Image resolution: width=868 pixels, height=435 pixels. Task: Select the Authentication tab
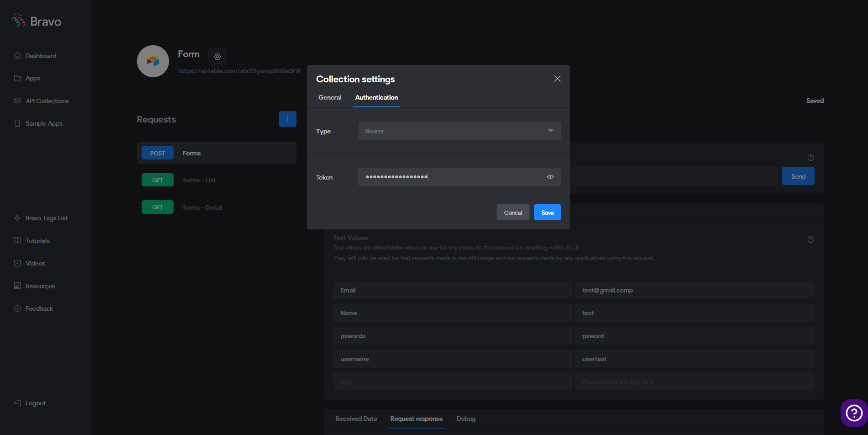pos(376,97)
